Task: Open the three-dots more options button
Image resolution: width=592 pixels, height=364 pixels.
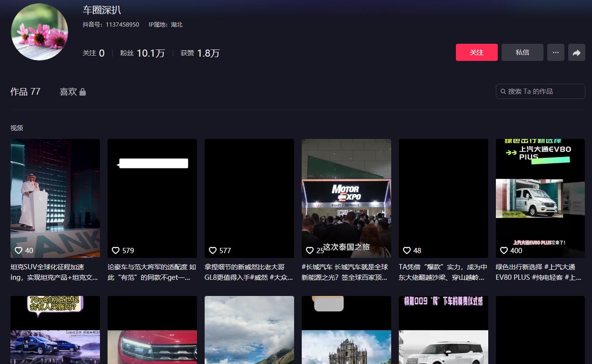Action: tap(556, 52)
